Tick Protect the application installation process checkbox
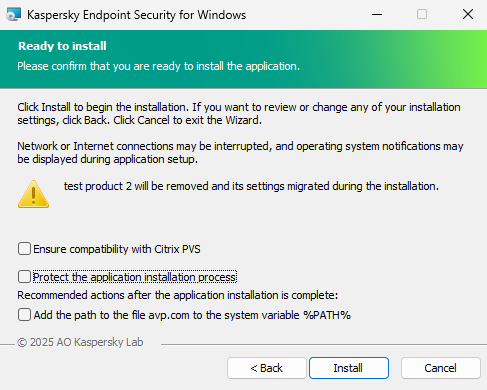Viewport: 487px width, 390px height. [24, 277]
